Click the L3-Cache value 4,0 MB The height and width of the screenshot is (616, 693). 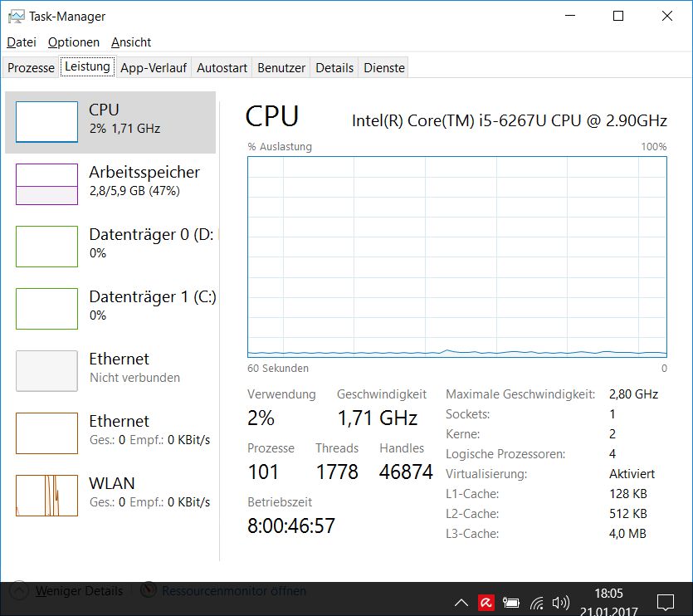click(x=627, y=534)
